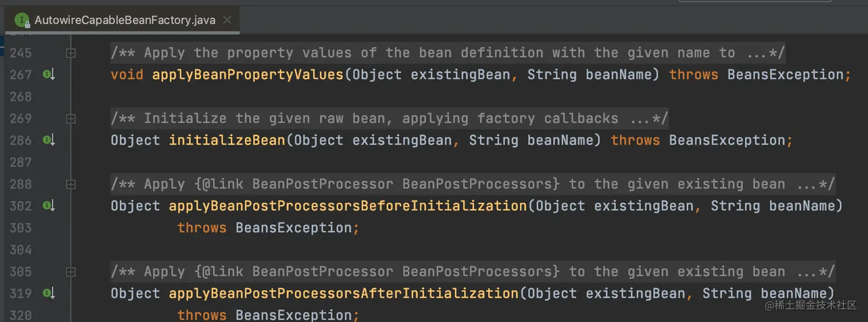Viewport: 868px width, 322px height.
Task: Click implementation gutter icon for applyBeanPropertyValues
Action: pyautogui.click(x=49, y=75)
